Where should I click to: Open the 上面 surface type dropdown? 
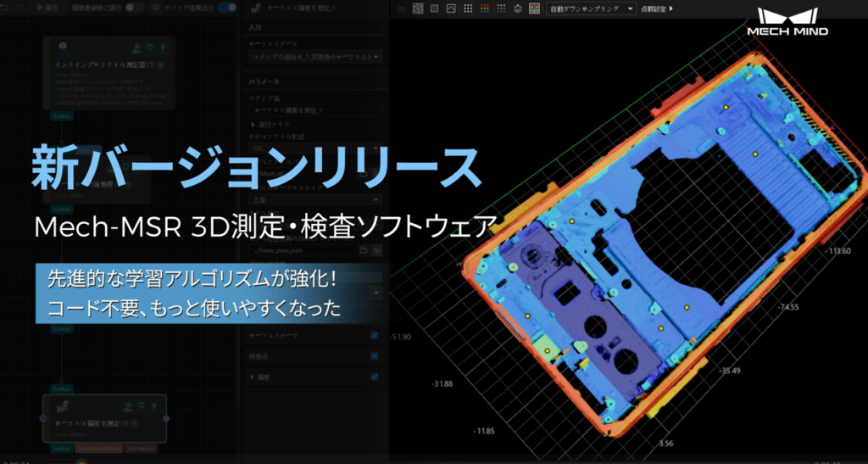click(315, 199)
